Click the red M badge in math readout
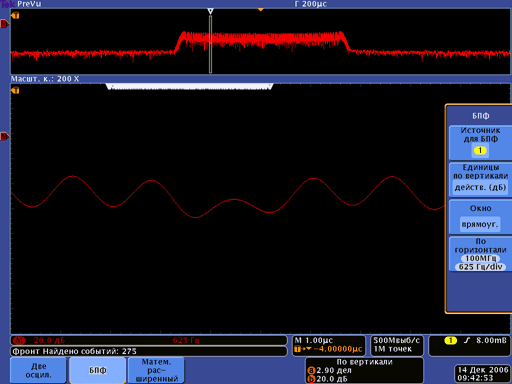 [20, 340]
